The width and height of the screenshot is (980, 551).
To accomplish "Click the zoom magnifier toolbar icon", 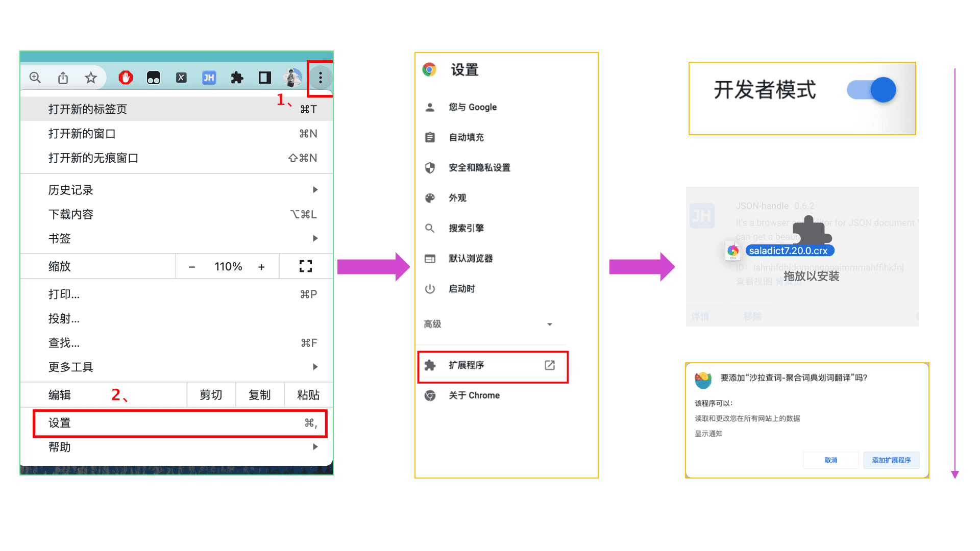I will tap(35, 78).
